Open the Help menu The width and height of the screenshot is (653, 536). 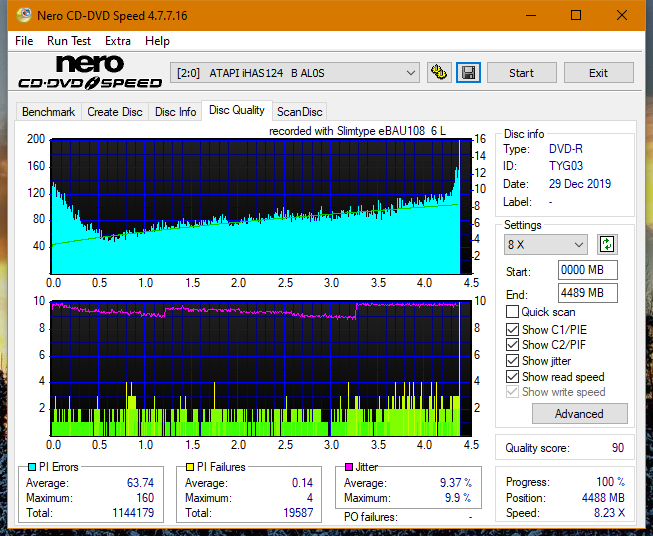click(x=157, y=41)
